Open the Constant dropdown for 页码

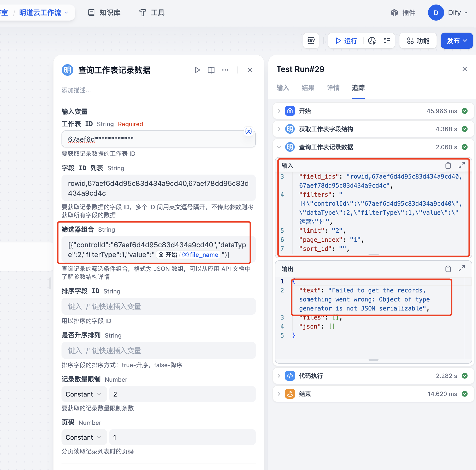pos(84,437)
